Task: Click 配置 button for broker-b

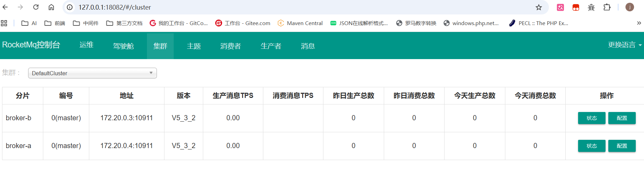Action: tap(622, 118)
